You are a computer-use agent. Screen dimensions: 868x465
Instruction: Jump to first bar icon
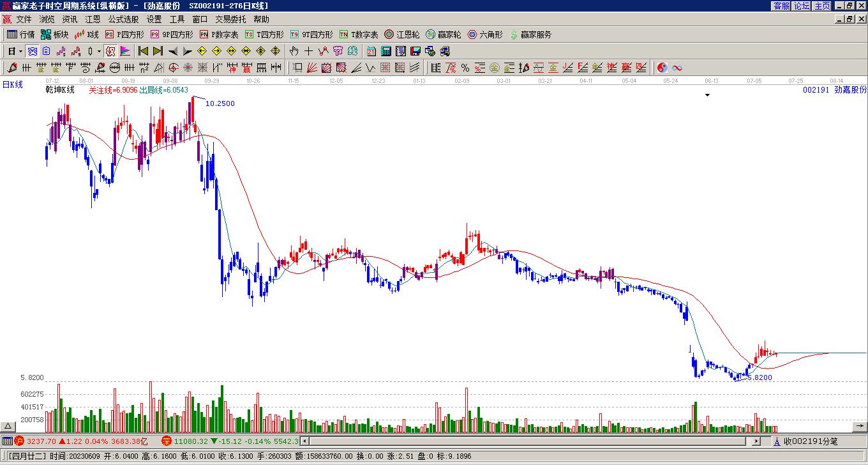[143, 51]
